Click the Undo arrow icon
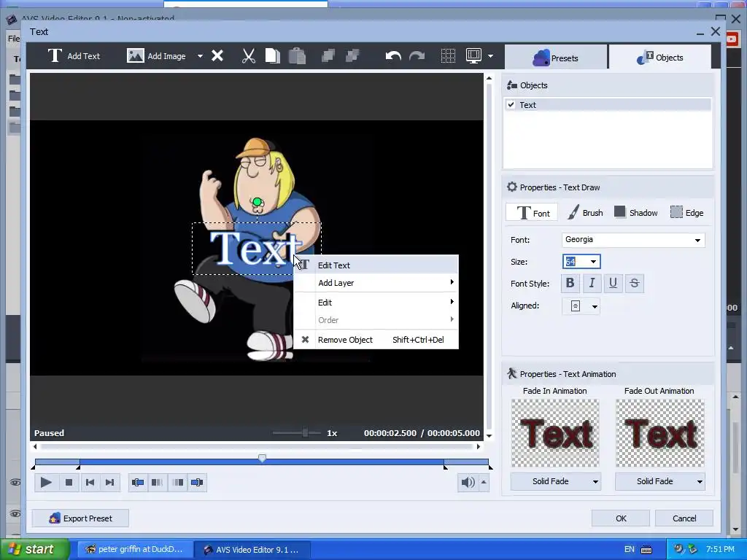 [x=393, y=55]
